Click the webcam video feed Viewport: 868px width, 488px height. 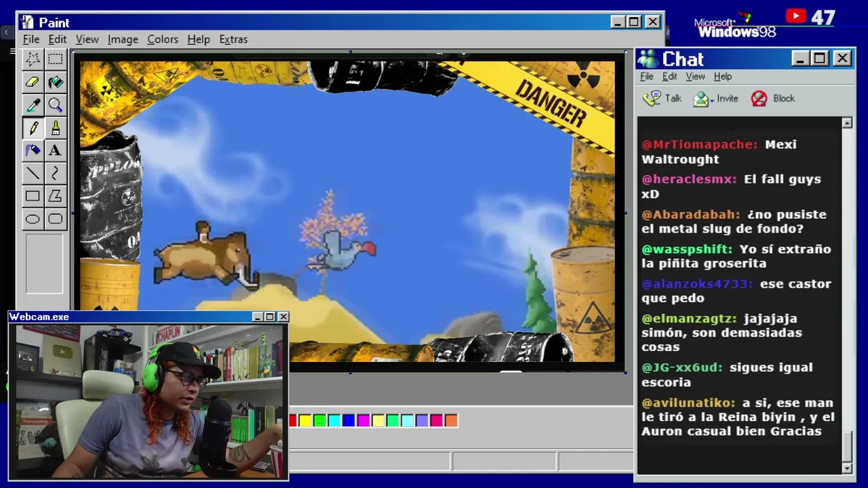[x=149, y=401]
